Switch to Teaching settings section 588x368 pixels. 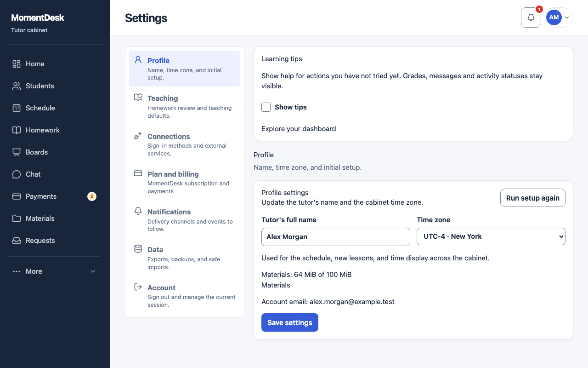click(x=185, y=107)
